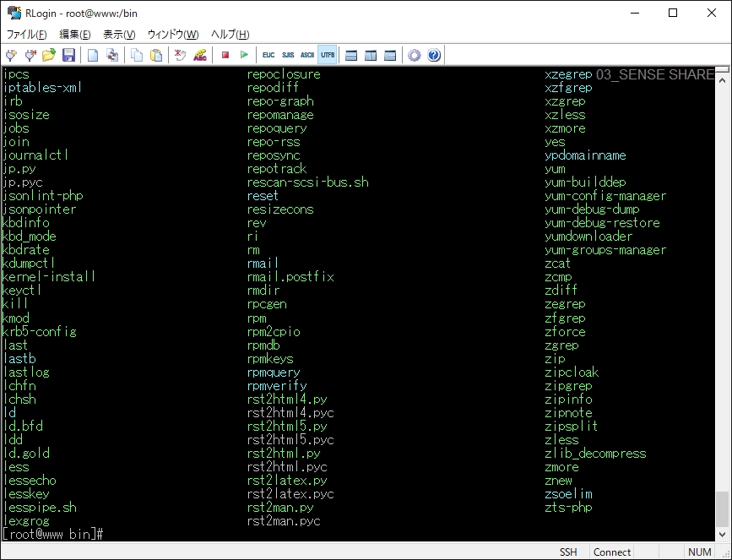Click the window icon with dotted line
Screen dimensions: 732x560
390,55
